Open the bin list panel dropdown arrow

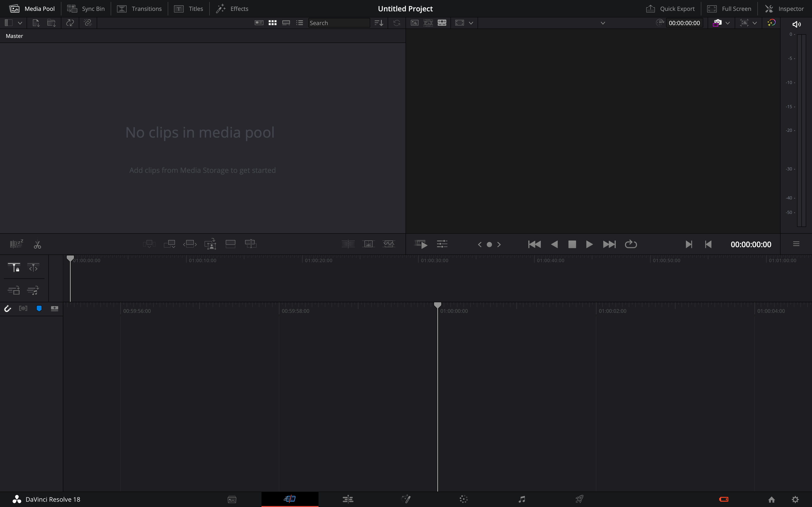tap(20, 23)
